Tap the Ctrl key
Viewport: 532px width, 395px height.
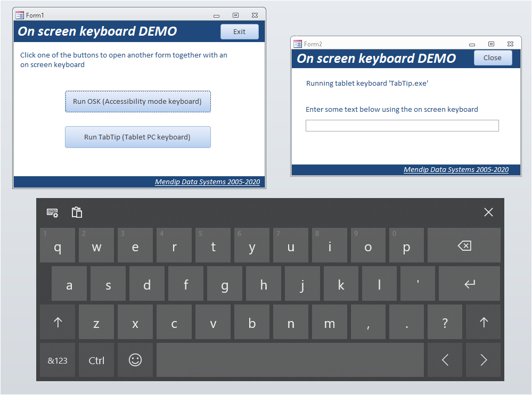96,360
